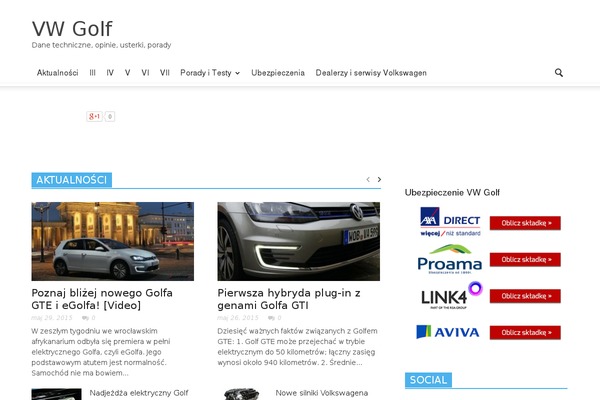
Task: Click the AKTUALNOŚCI section heading
Action: click(72, 180)
